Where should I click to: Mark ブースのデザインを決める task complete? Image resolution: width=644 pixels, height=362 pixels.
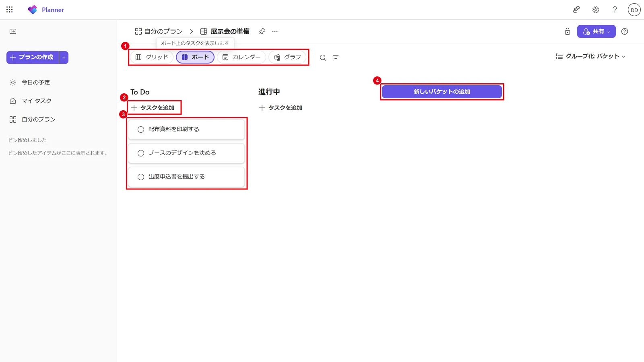coord(141,153)
